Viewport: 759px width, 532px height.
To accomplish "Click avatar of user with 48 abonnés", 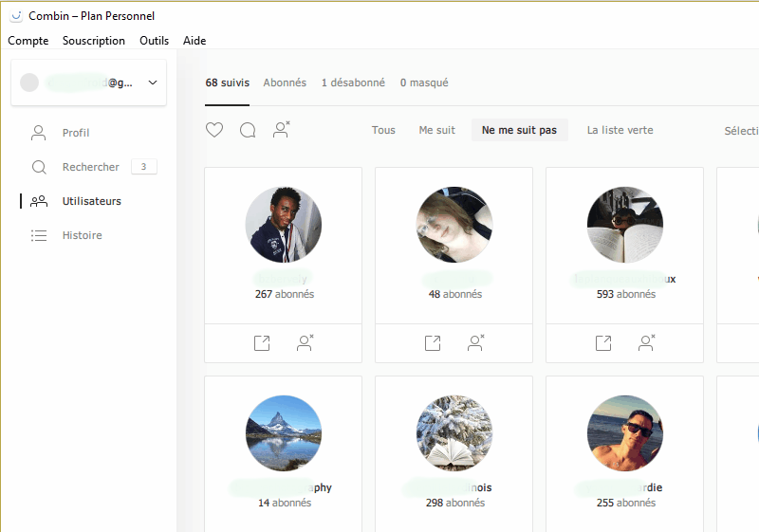I will pos(454,225).
